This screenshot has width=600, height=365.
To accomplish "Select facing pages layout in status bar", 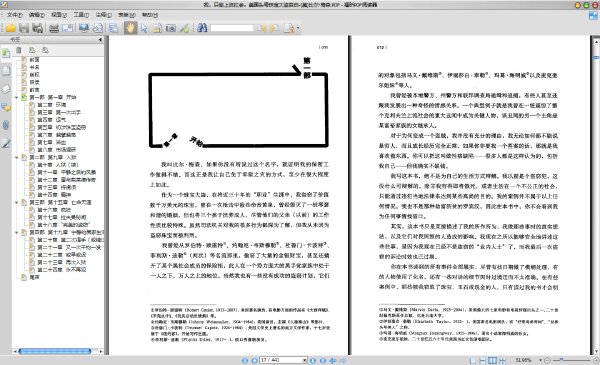I will [x=492, y=360].
